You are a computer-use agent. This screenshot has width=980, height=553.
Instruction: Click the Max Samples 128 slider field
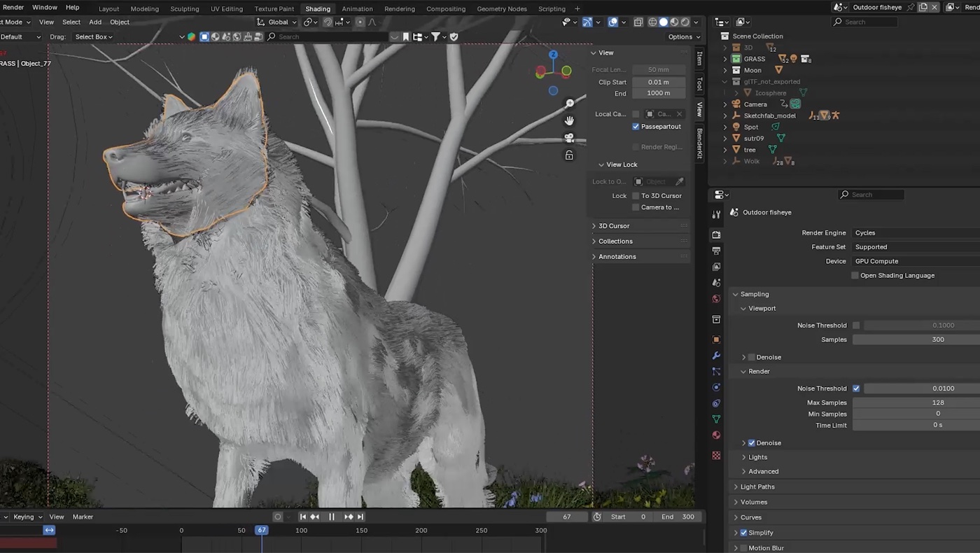(916, 402)
